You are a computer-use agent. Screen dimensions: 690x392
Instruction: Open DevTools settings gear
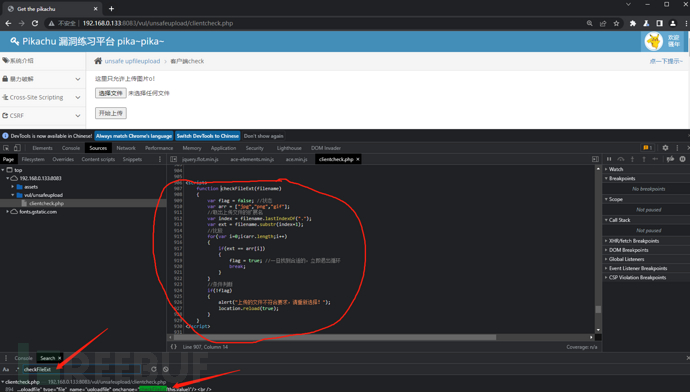(665, 148)
